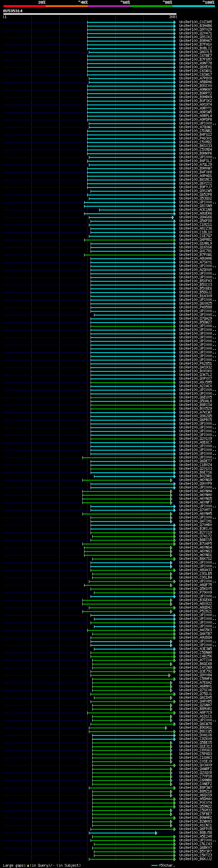The width and height of the screenshot is (218, 868).
Task: Select hit UniRef100_D0A1X6
Action: pyautogui.click(x=196, y=735)
